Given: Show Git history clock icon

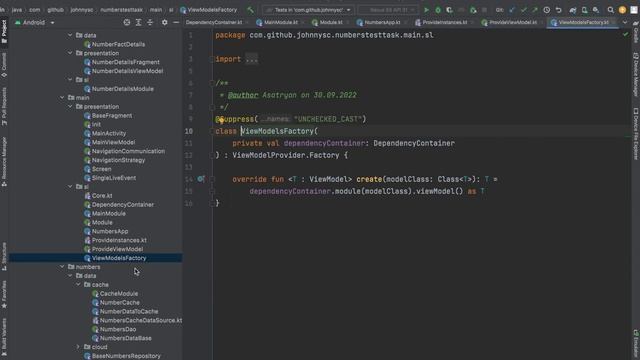Looking at the screenshot, I should point(547,10).
